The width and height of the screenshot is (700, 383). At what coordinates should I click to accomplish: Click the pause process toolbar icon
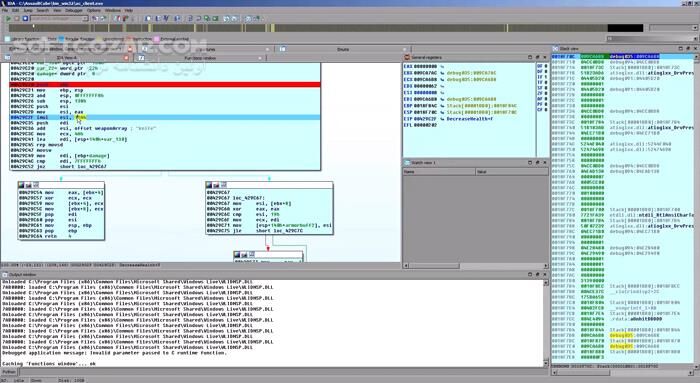point(17,19)
